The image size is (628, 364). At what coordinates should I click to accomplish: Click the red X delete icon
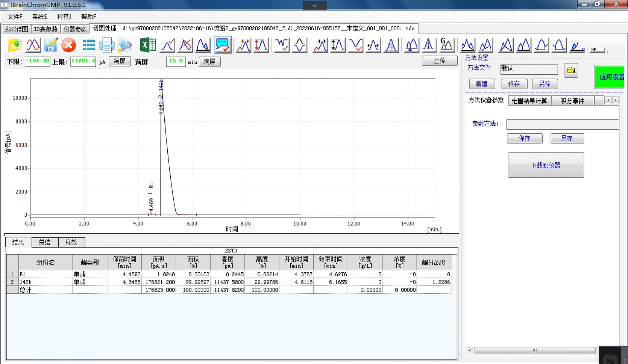point(68,45)
